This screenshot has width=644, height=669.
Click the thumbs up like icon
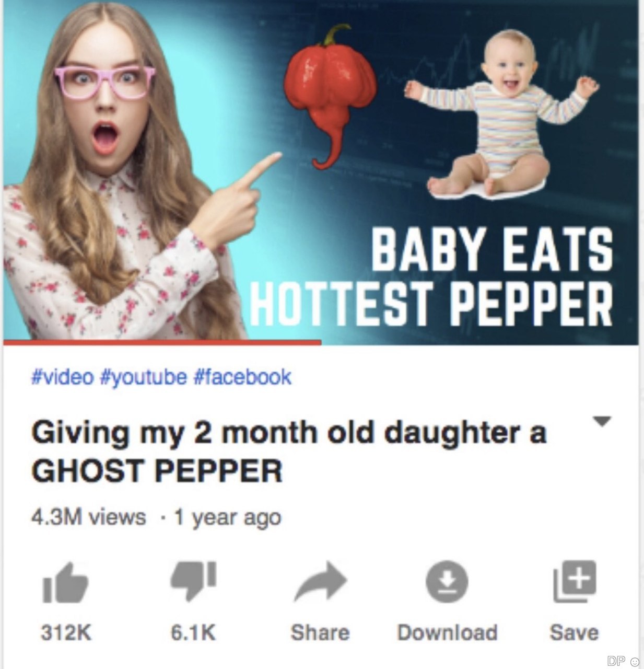(66, 583)
